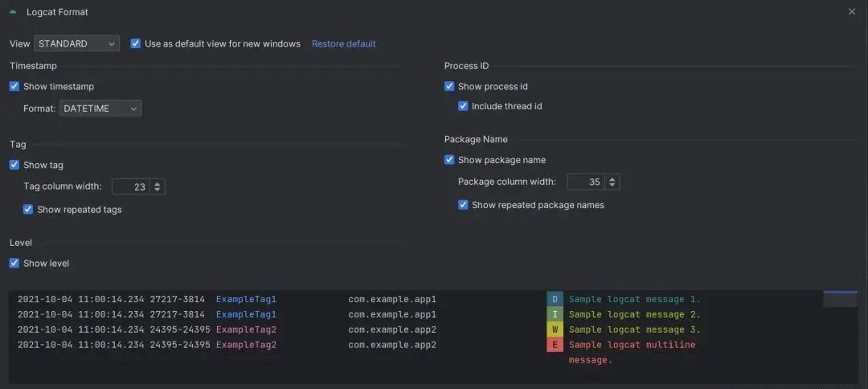Click ExampleTag1 in first preview row
The width and height of the screenshot is (868, 389).
tap(246, 299)
